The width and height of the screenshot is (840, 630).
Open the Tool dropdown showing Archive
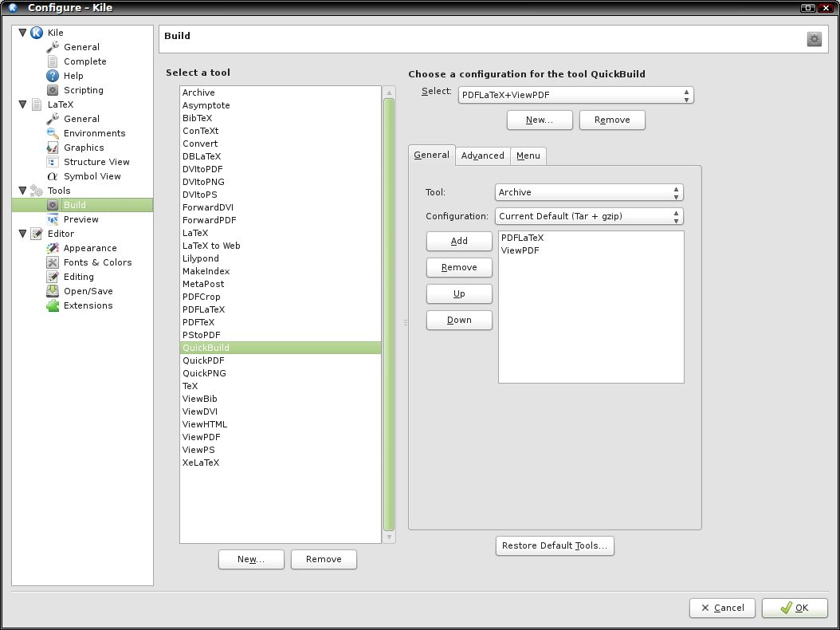589,192
